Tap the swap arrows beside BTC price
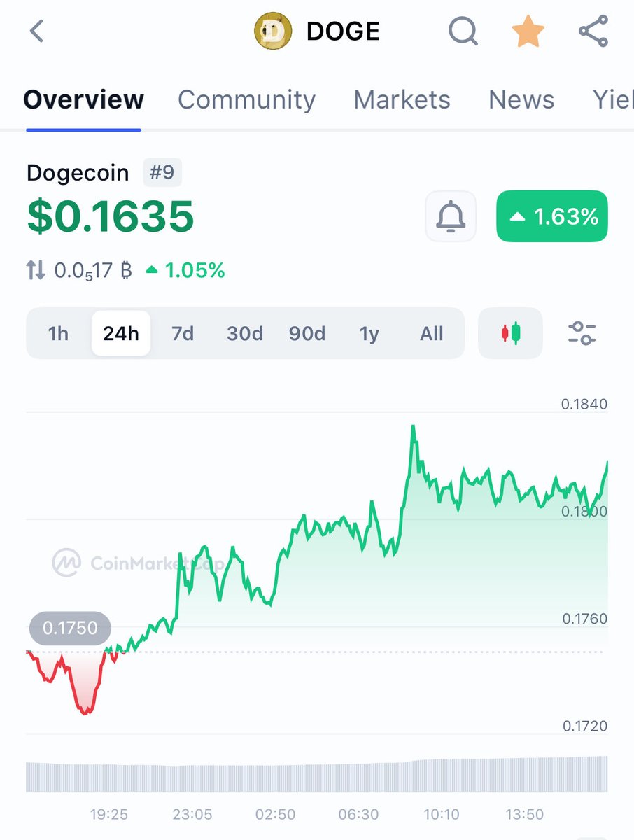Screen dimensions: 634x840 (x=36, y=270)
